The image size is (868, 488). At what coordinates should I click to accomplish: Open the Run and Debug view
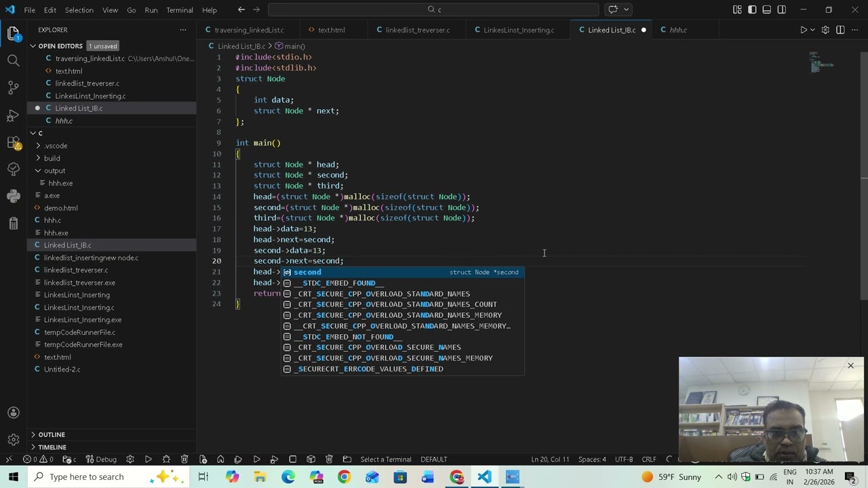[13, 115]
